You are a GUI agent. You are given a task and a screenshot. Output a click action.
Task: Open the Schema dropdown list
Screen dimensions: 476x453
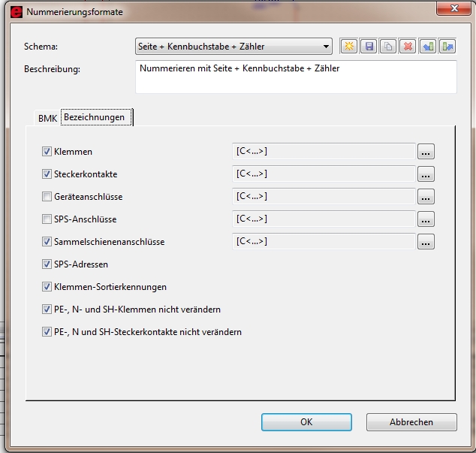[233, 47]
